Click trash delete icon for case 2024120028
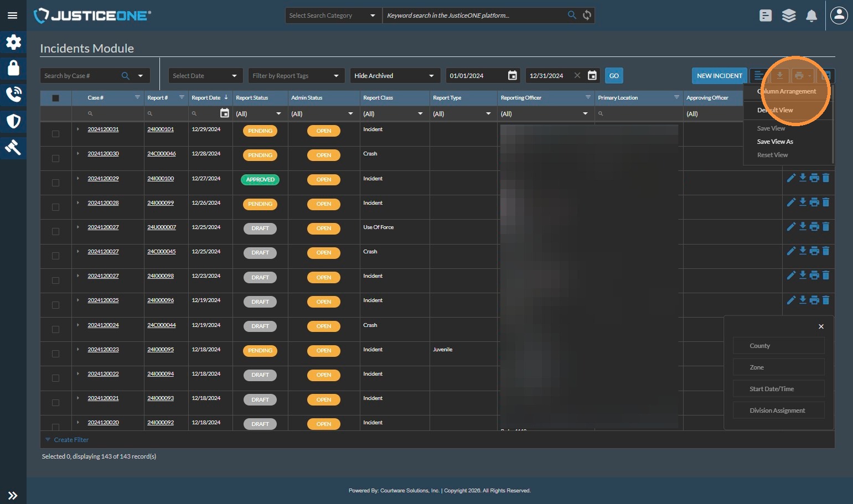The height and width of the screenshot is (504, 853). [x=826, y=202]
